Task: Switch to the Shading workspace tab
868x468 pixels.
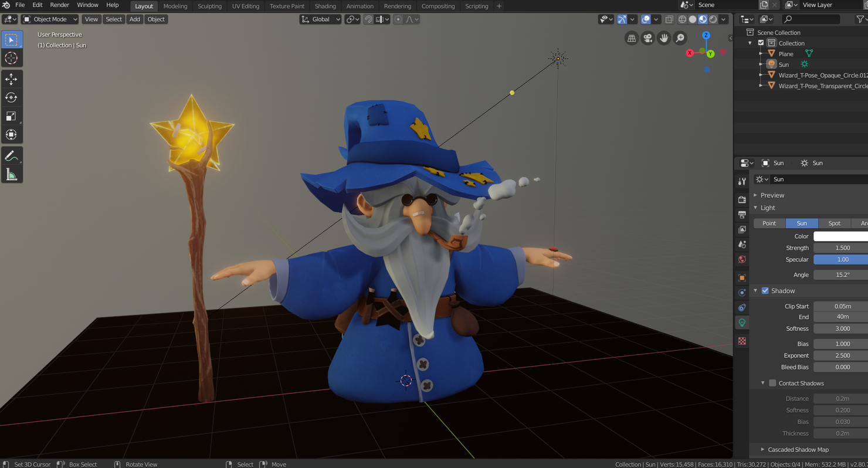Action: [x=325, y=6]
